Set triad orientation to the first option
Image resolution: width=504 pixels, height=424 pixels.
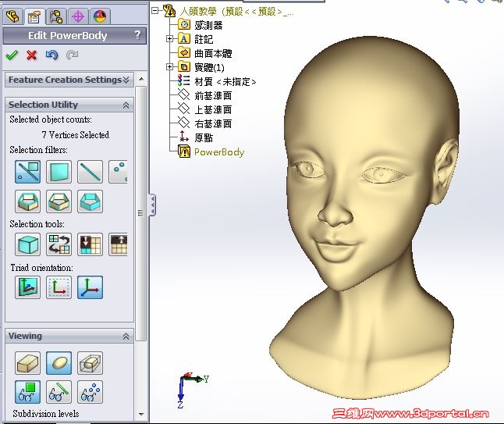pos(27,287)
